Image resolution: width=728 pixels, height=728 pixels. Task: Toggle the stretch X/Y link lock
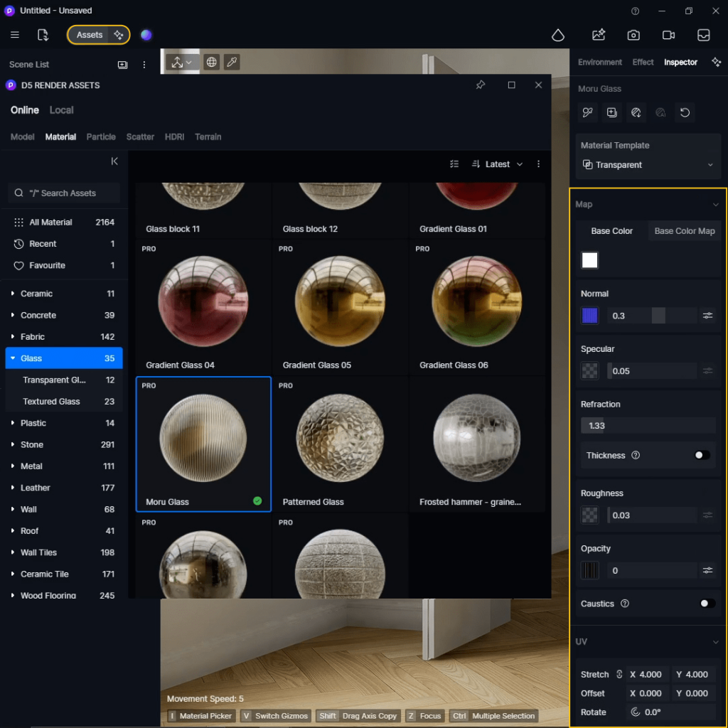619,674
